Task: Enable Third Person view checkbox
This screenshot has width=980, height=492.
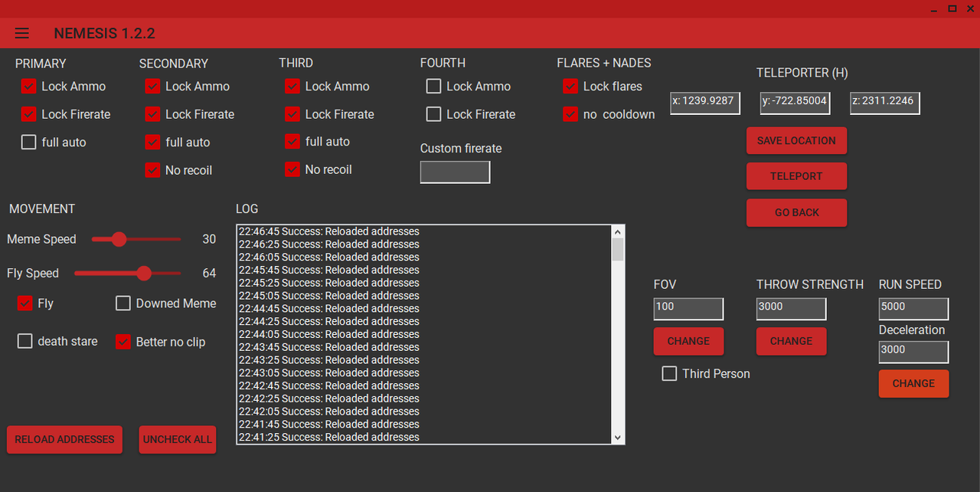Action: tap(669, 374)
